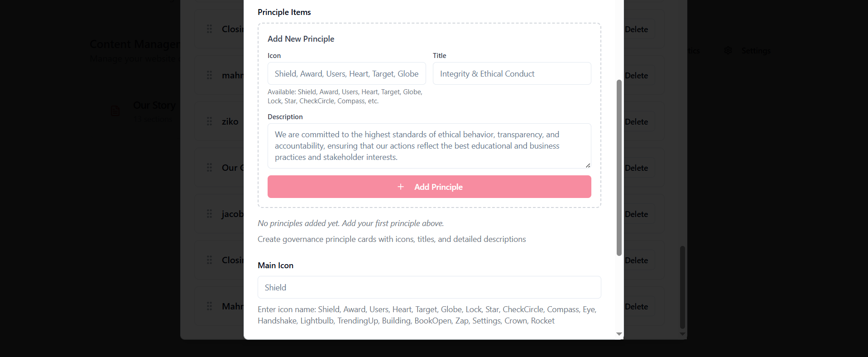Focus the Main Icon input with Shield
The width and height of the screenshot is (868, 357).
[429, 287]
